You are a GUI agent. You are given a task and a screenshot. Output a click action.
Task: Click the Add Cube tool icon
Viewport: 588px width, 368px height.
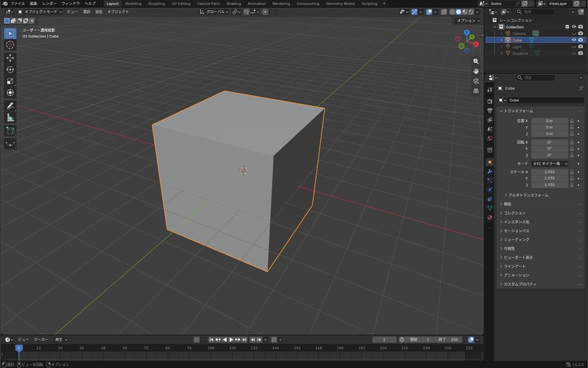coord(10,131)
